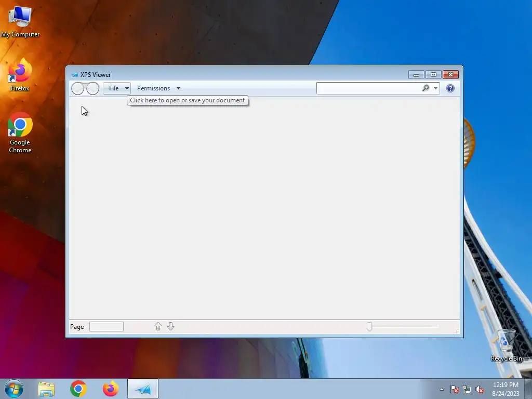This screenshot has height=399, width=532.
Task: Click the muted volume tray icon
Action: [480, 389]
